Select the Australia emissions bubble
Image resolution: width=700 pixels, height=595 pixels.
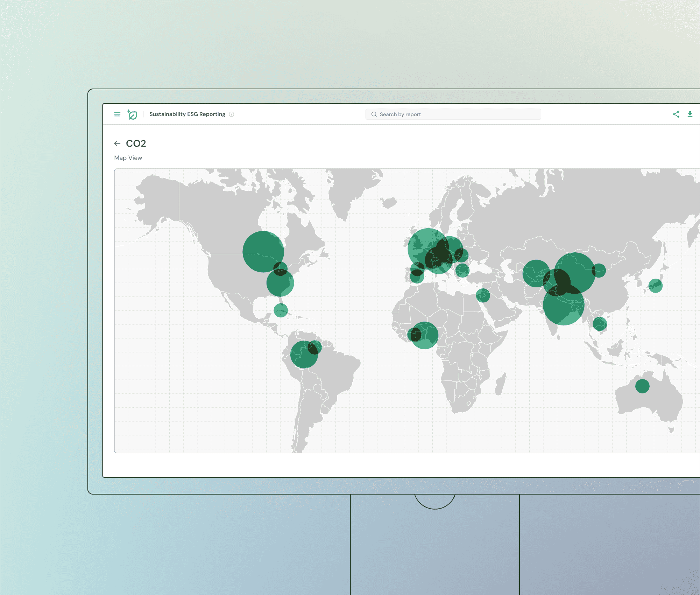click(642, 386)
